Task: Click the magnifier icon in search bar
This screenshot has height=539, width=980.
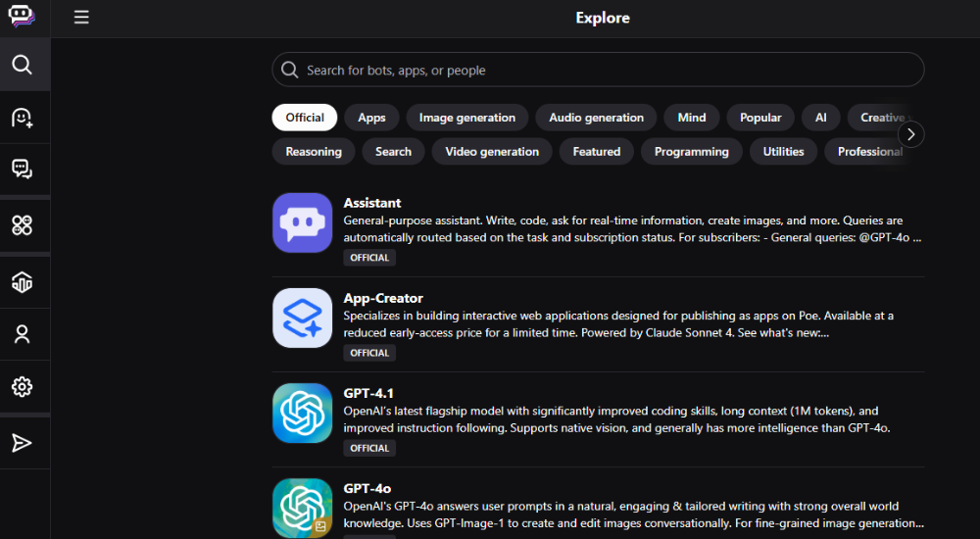Action: 289,70
